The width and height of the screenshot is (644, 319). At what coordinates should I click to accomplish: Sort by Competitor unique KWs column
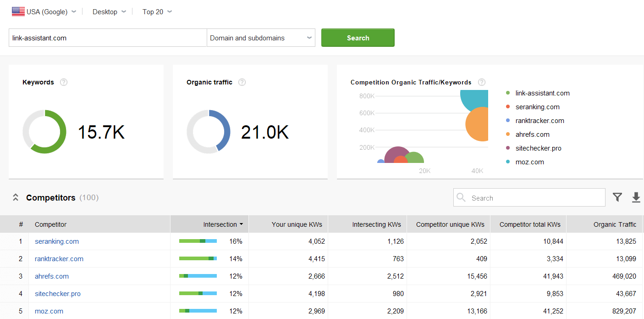pos(448,224)
